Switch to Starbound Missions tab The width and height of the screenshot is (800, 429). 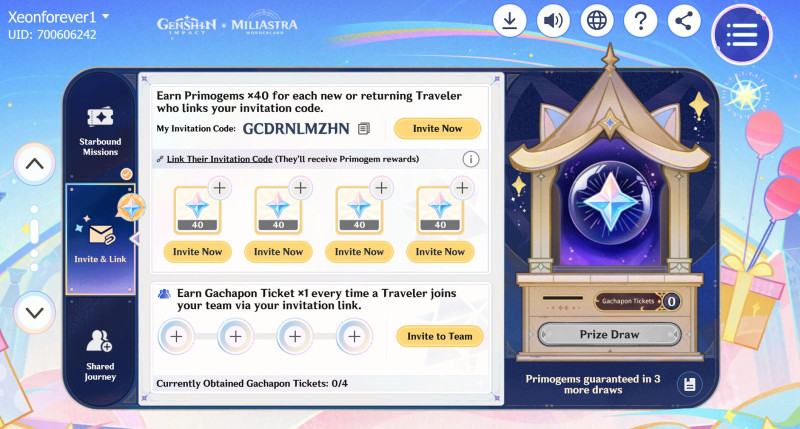point(101,130)
